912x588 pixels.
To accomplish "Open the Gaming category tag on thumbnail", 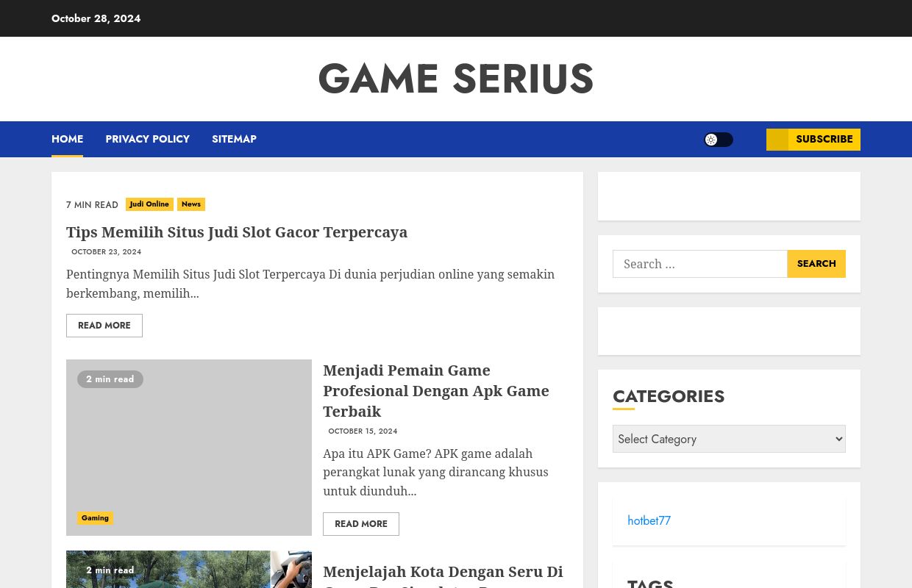I will pos(95,518).
